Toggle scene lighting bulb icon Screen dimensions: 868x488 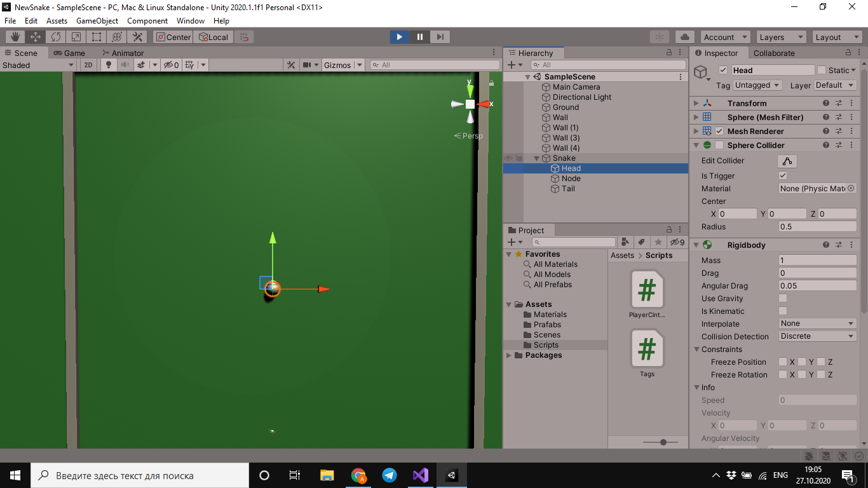coord(108,65)
